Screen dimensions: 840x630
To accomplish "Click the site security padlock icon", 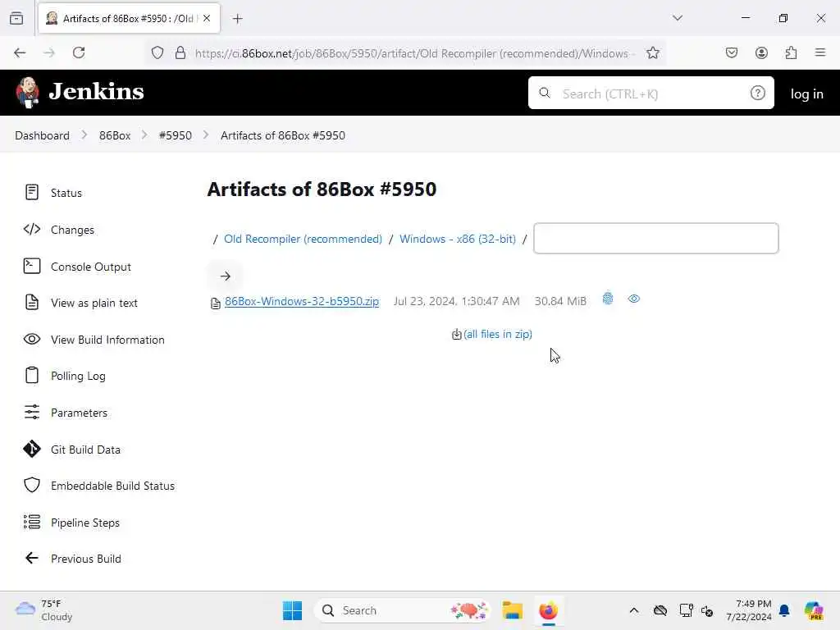I will [x=180, y=52].
